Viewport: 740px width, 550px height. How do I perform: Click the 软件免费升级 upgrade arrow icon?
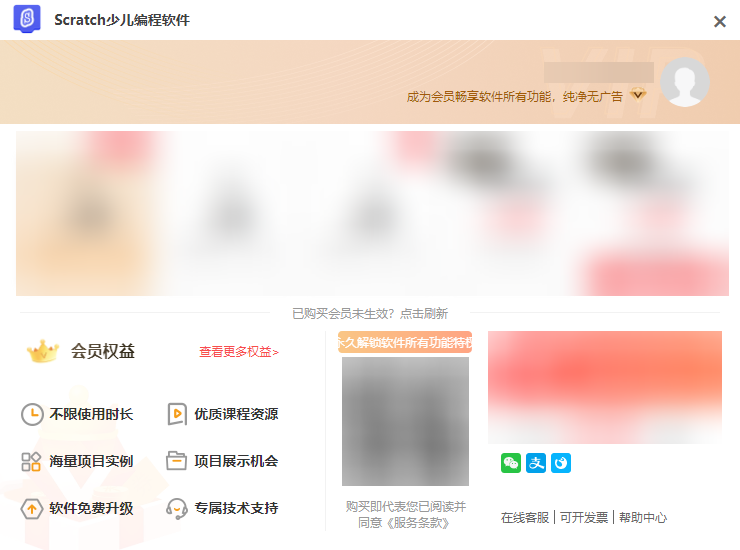(32, 508)
